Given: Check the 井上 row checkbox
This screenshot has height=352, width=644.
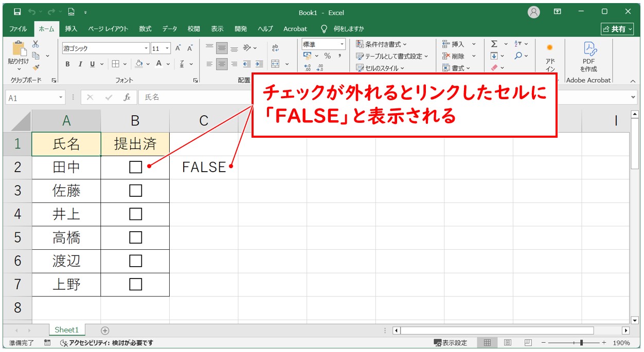Looking at the screenshot, I should [135, 214].
